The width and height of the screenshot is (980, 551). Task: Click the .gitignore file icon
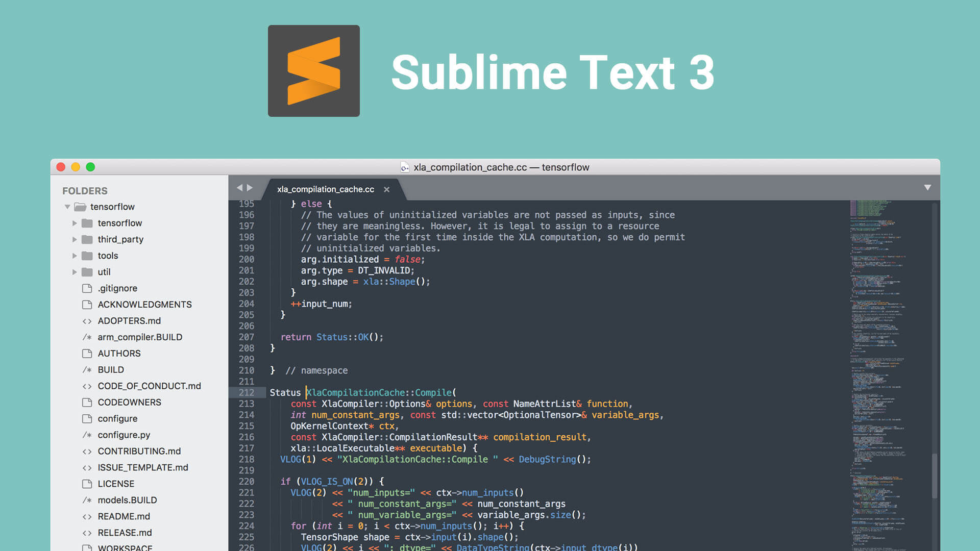[x=87, y=288]
